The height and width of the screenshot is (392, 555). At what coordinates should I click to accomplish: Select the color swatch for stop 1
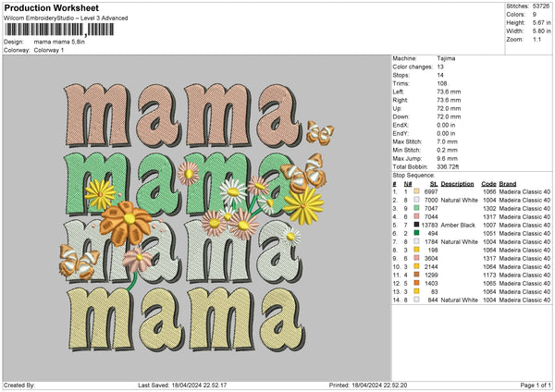click(x=416, y=191)
